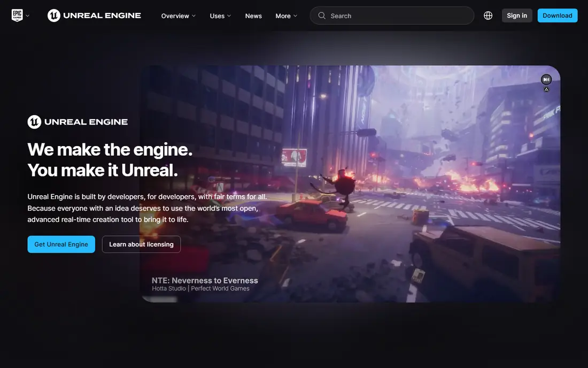The height and width of the screenshot is (368, 588).
Task: Open the language selector globe icon
Action: (488, 16)
